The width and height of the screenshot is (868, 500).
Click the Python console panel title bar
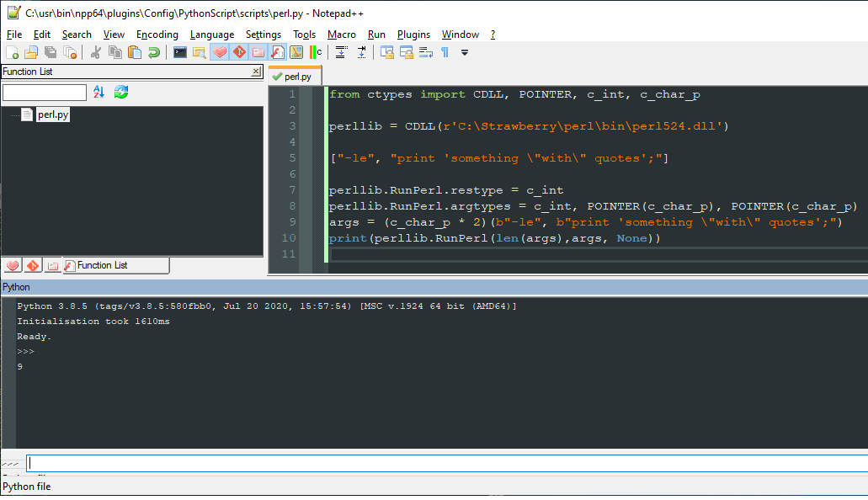coord(434,287)
